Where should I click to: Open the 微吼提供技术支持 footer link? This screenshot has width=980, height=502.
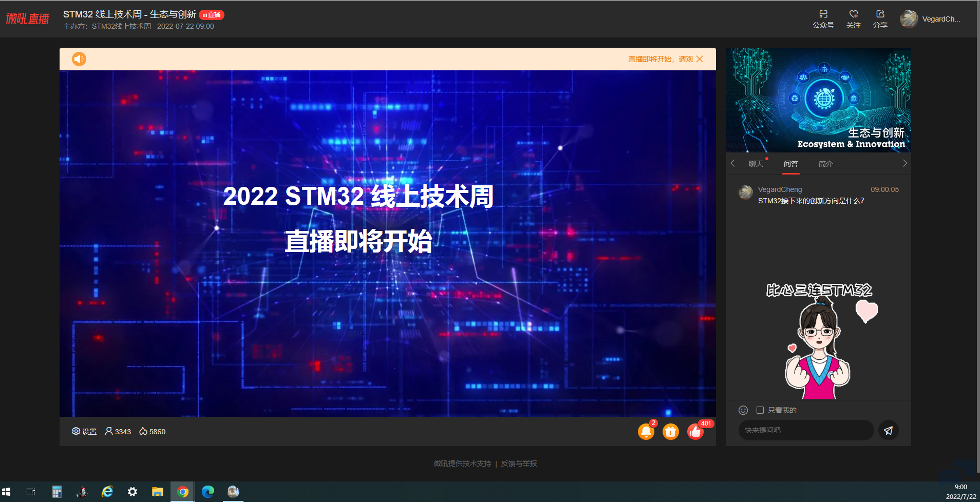pos(462,464)
